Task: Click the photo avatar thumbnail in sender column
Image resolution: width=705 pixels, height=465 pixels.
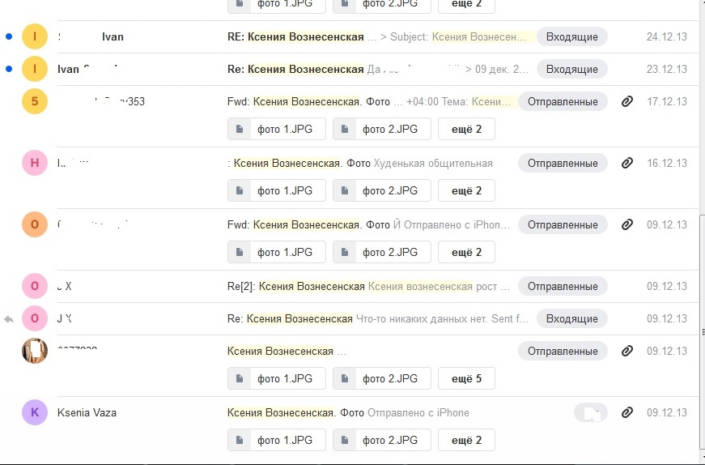Action: pos(35,351)
